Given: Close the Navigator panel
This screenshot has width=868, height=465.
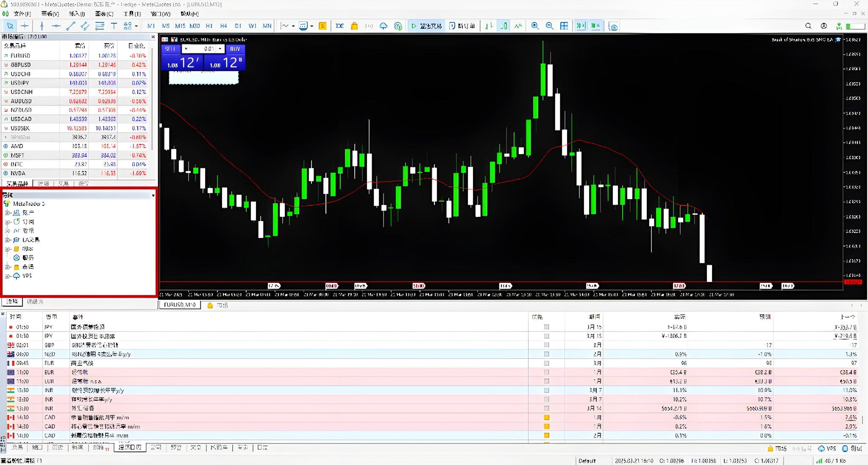Looking at the screenshot, I should point(153,195).
